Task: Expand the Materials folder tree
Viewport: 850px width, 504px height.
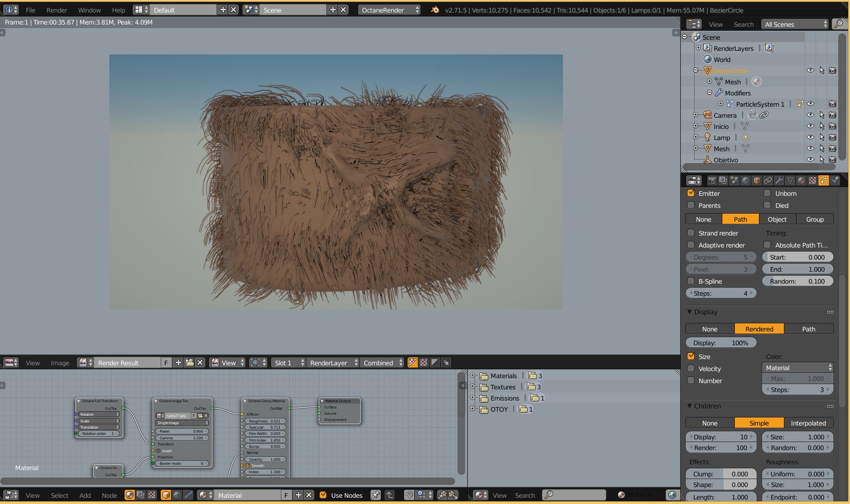Action: click(473, 376)
